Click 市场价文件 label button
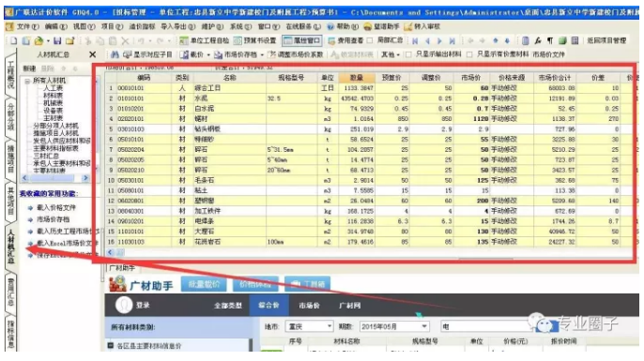 click(x=548, y=54)
